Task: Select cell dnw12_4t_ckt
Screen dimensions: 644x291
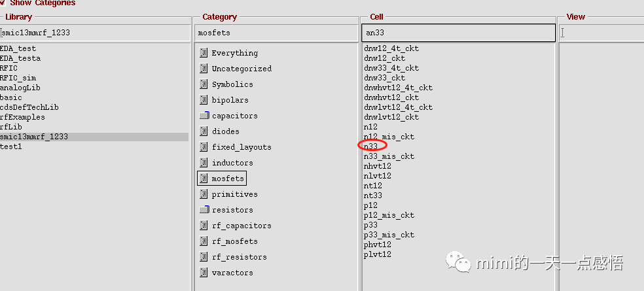Action: point(391,48)
